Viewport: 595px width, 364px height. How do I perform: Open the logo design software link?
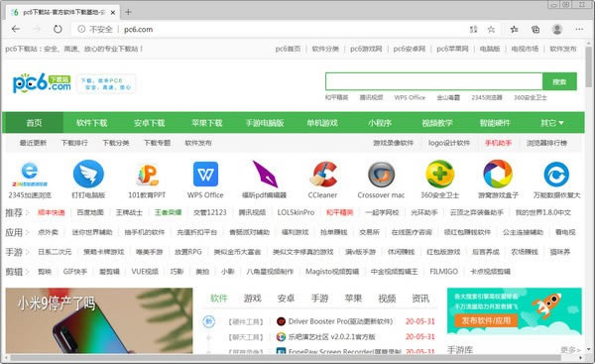click(x=449, y=143)
